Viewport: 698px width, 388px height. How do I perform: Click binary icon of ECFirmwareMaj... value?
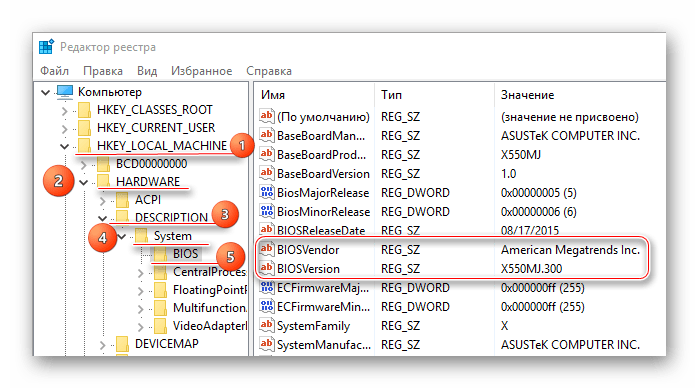tap(267, 287)
